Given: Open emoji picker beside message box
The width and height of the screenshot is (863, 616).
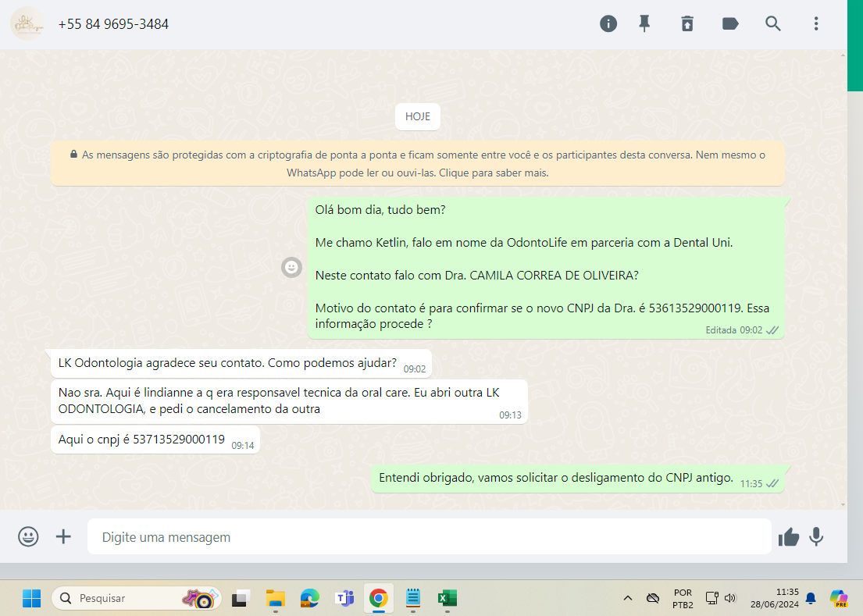Looking at the screenshot, I should [28, 536].
